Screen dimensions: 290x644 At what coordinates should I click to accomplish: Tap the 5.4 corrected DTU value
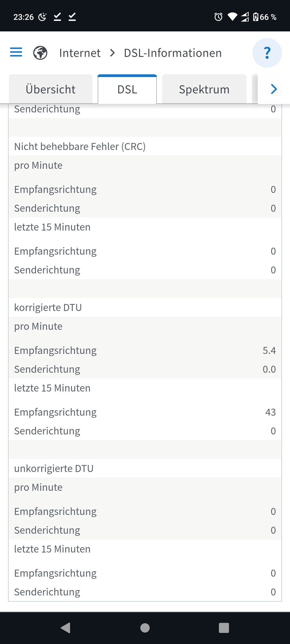click(x=269, y=350)
